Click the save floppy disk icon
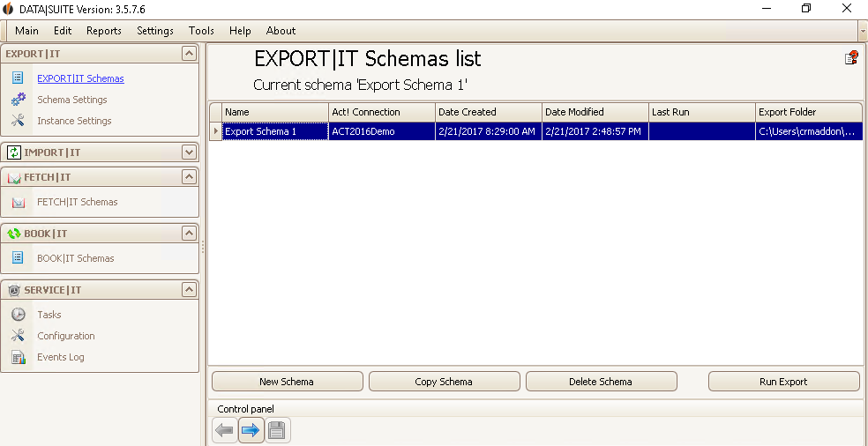This screenshot has width=868, height=446. click(x=278, y=430)
